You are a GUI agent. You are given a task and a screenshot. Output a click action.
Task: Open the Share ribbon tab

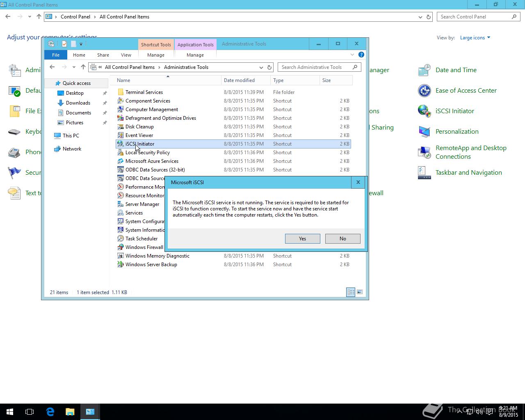(x=103, y=55)
